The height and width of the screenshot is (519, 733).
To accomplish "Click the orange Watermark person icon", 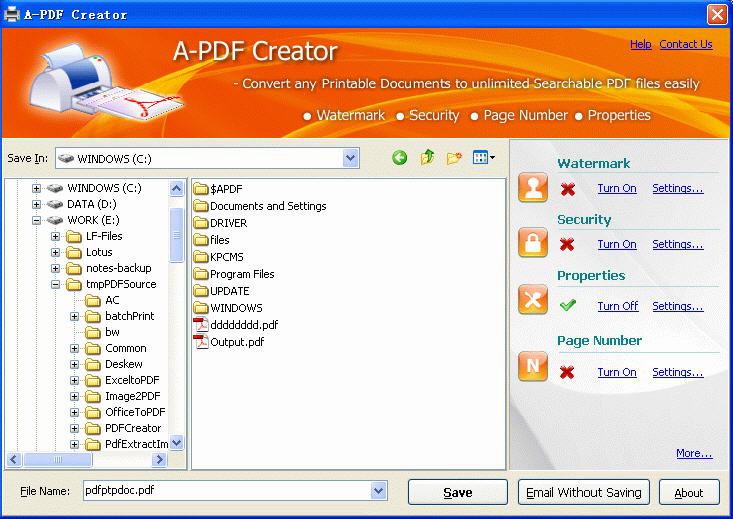I will point(533,187).
